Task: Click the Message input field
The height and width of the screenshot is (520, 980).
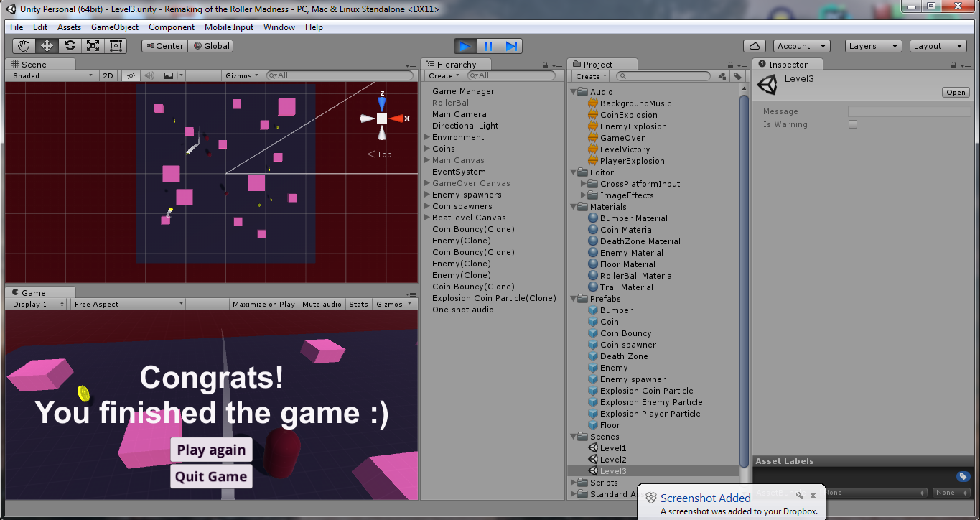Action: click(909, 111)
